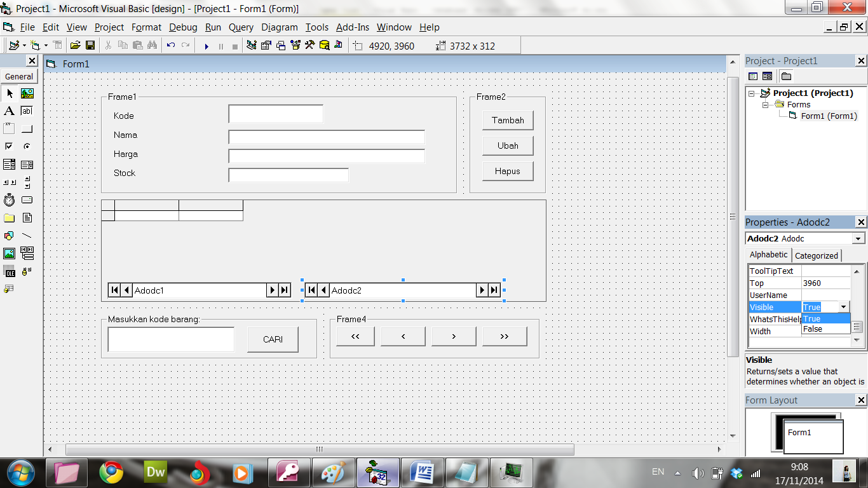
Task: Select the Timer control from the toolbox
Action: coord(9,200)
